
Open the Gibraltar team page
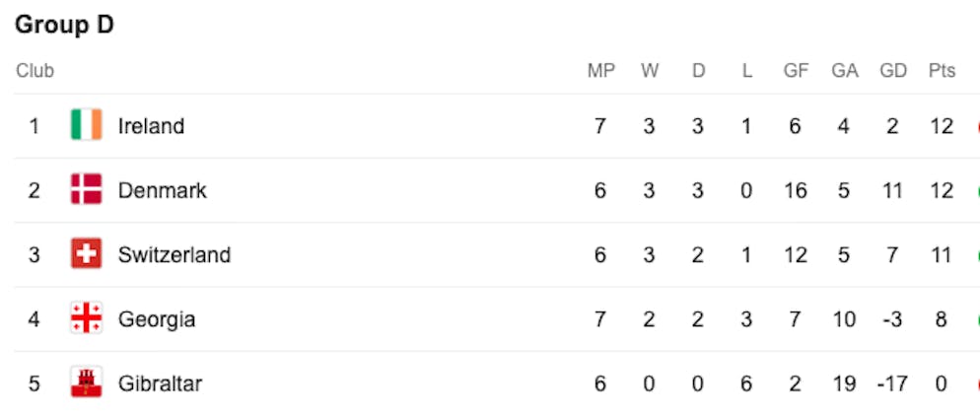coord(160,383)
